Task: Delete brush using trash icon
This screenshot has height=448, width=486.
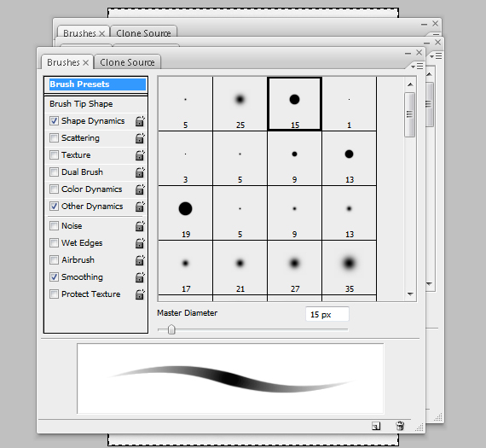Action: (x=400, y=426)
